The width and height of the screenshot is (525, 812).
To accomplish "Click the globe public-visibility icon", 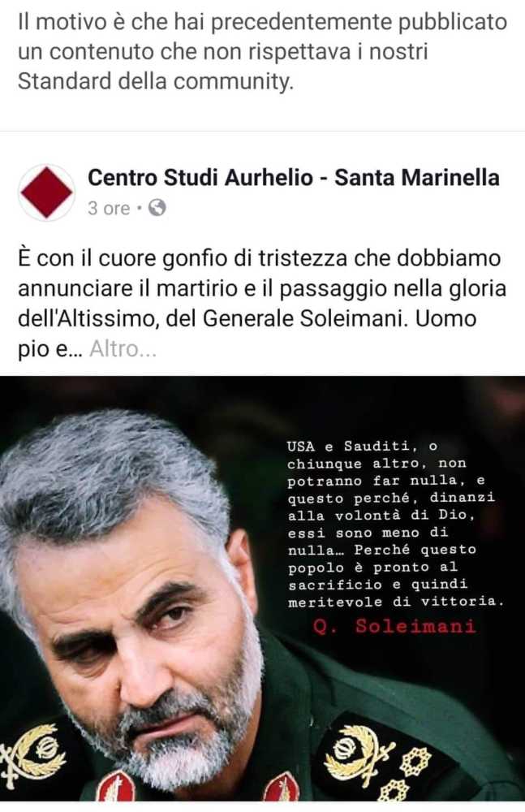I will [x=157, y=208].
